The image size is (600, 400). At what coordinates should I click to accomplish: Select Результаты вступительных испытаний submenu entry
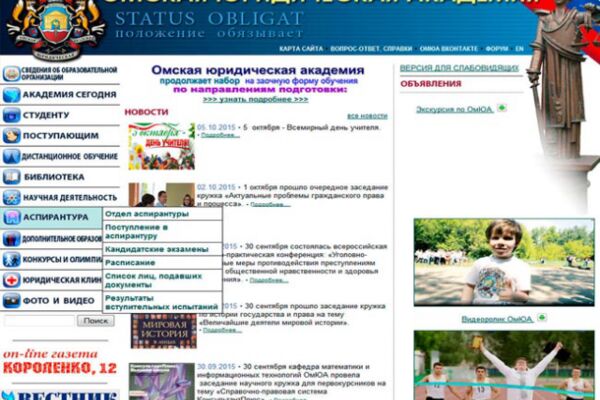coord(161,302)
